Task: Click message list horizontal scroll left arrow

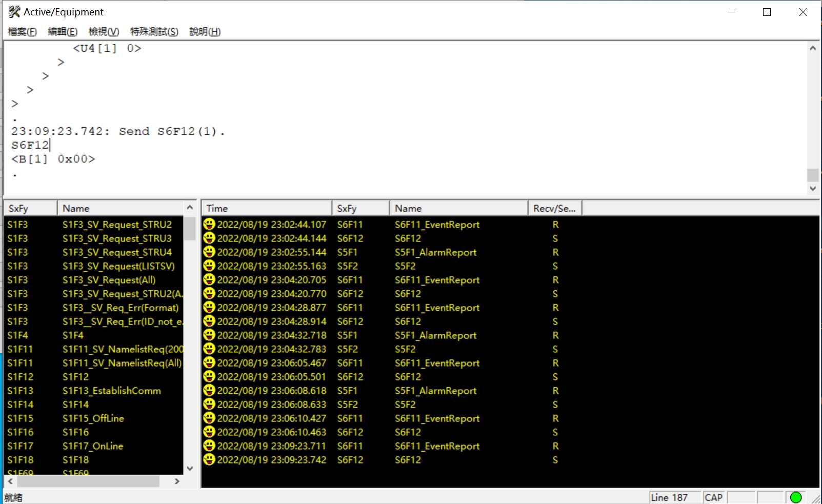Action: click(x=10, y=481)
